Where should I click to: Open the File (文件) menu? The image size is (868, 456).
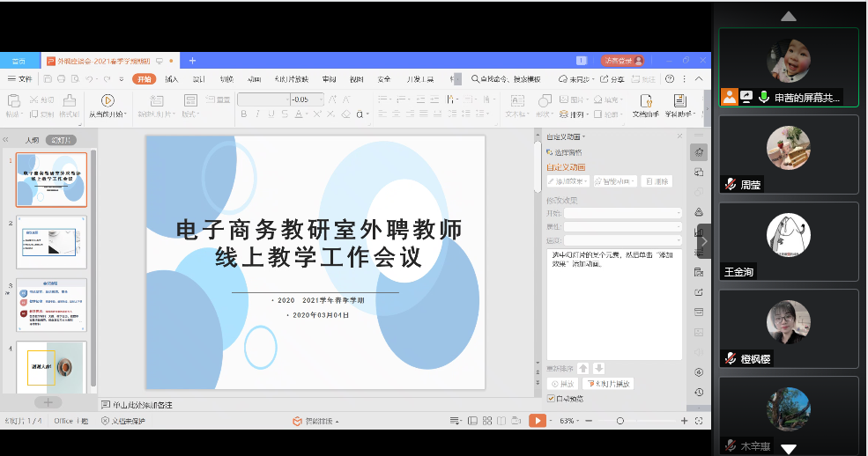click(21, 78)
